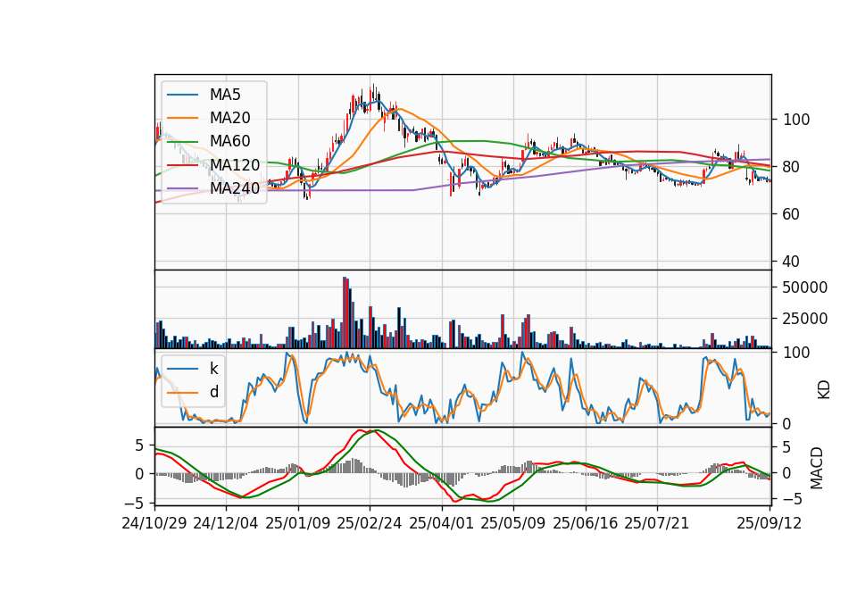Viewport: 857px width, 616px height.
Task: Click the KD axis title
Action: 824,390
